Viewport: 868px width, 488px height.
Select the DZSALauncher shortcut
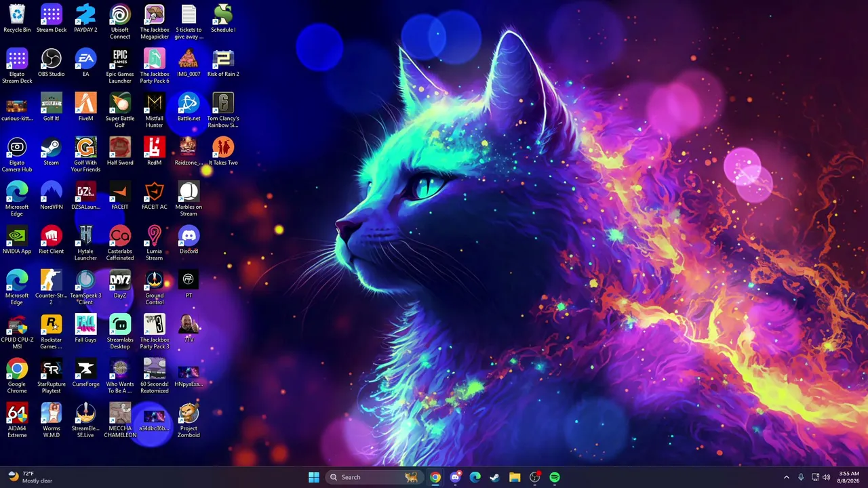click(85, 195)
